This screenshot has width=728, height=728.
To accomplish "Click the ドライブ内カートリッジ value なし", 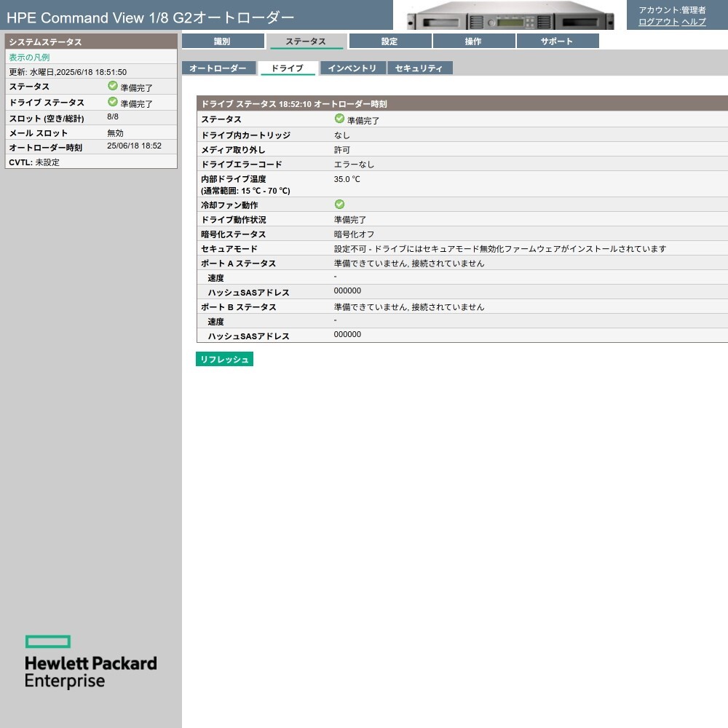I will [342, 135].
